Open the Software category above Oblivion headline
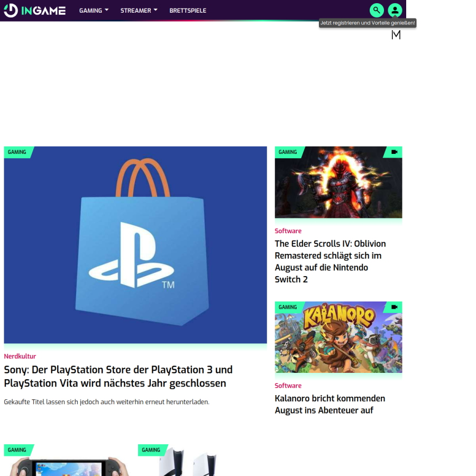This screenshot has width=476, height=476. tap(288, 231)
